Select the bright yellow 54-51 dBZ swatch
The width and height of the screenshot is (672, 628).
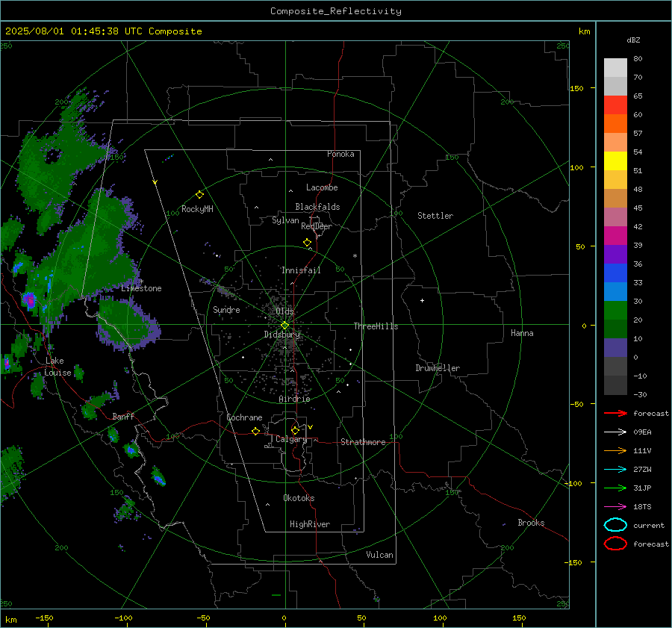(615, 161)
